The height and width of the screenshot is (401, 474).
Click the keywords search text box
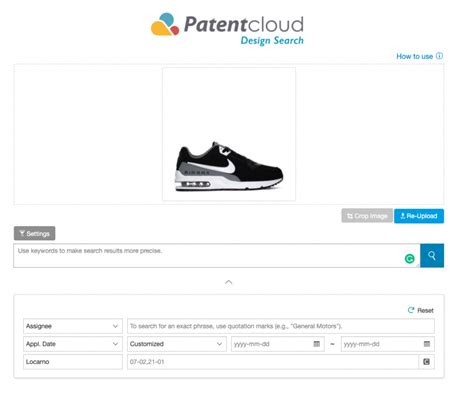[217, 256]
